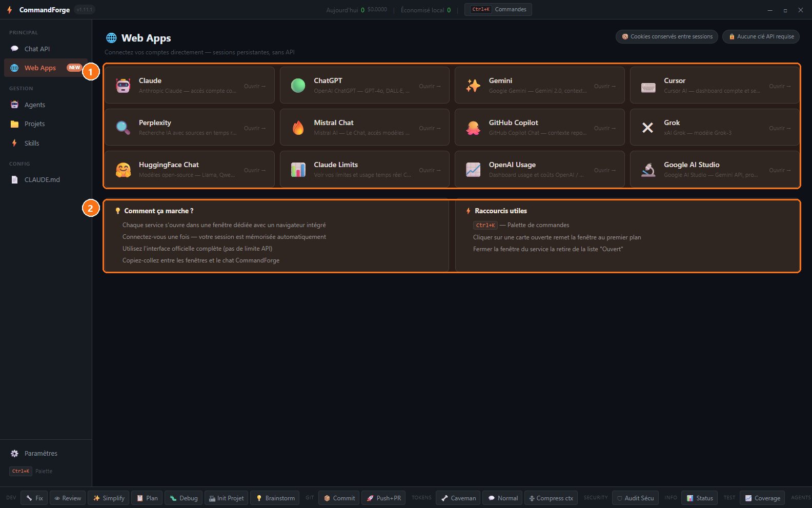Screen dimensions: 812x508
Task: Click the Google AI Studio microscope icon
Action: click(x=648, y=170)
